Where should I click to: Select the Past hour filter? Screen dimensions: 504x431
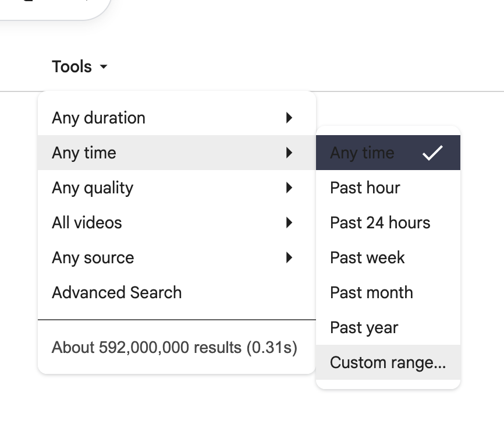364,188
